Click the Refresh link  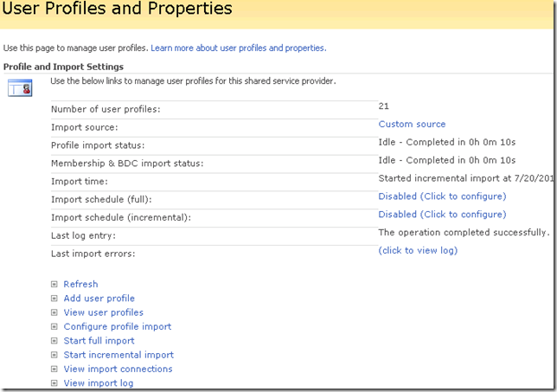[x=80, y=284]
